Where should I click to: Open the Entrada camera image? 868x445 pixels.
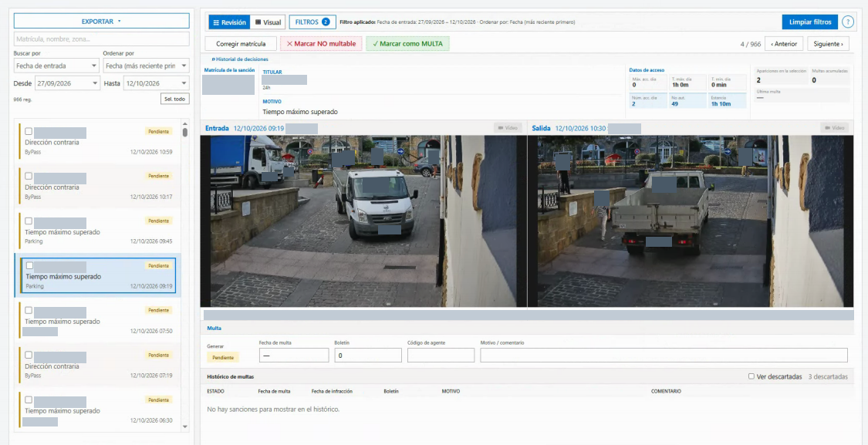(x=363, y=221)
